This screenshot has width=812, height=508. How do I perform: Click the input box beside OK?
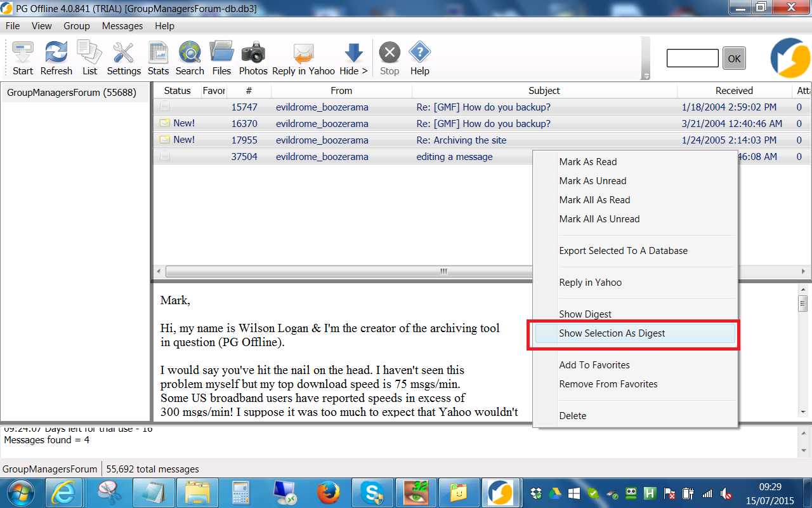[x=692, y=58]
